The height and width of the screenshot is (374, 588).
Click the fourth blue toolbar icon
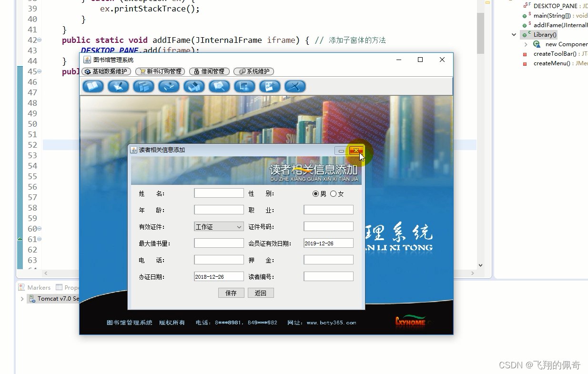[169, 86]
